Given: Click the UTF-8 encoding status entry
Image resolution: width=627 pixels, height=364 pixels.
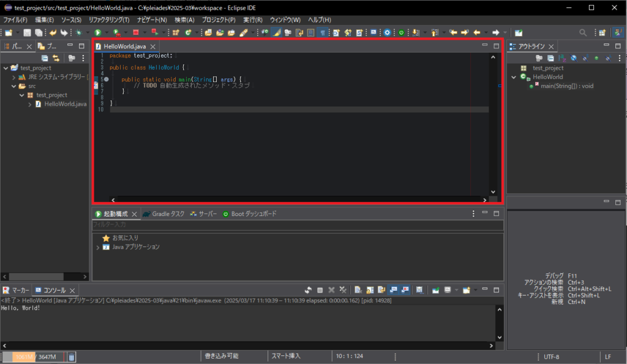Looking at the screenshot, I should click(552, 357).
